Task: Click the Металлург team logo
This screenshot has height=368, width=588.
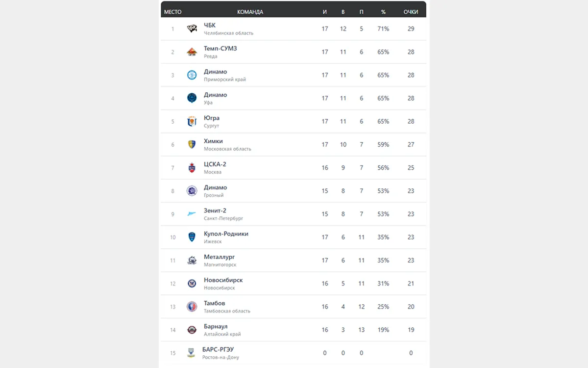Action: click(192, 260)
